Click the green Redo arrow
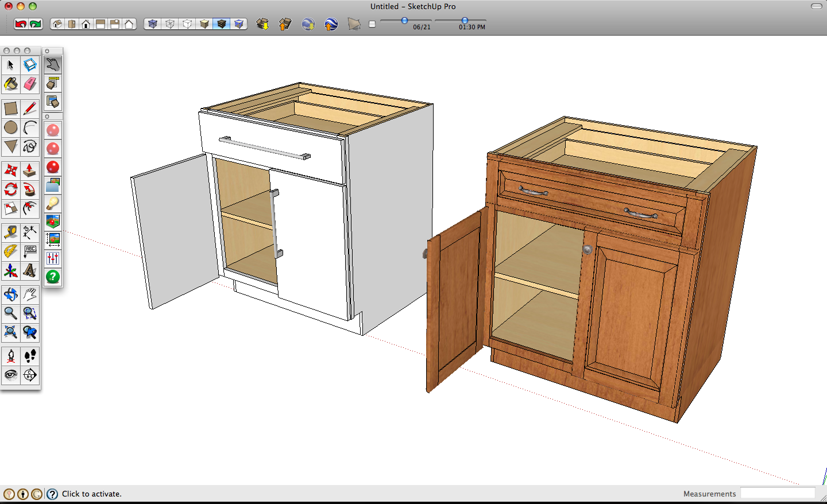The height and width of the screenshot is (504, 827). coord(36,24)
